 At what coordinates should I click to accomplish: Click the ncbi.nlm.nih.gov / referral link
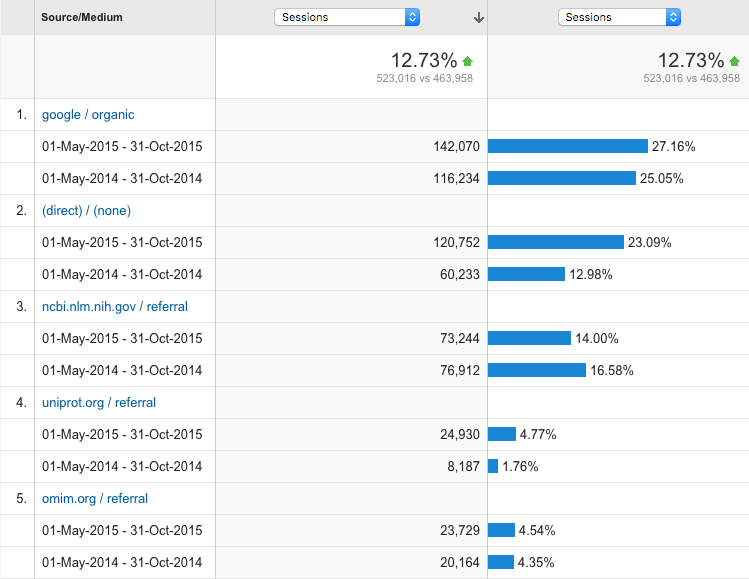click(114, 306)
